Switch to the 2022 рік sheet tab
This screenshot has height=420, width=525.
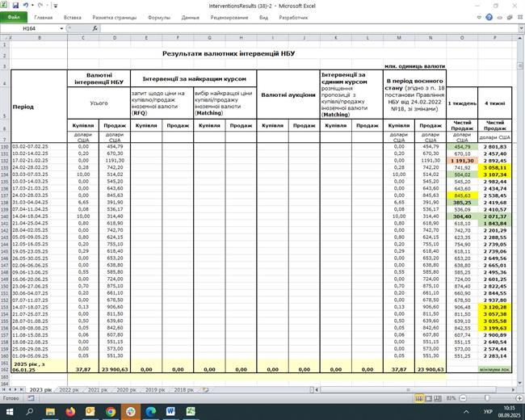tap(69, 390)
